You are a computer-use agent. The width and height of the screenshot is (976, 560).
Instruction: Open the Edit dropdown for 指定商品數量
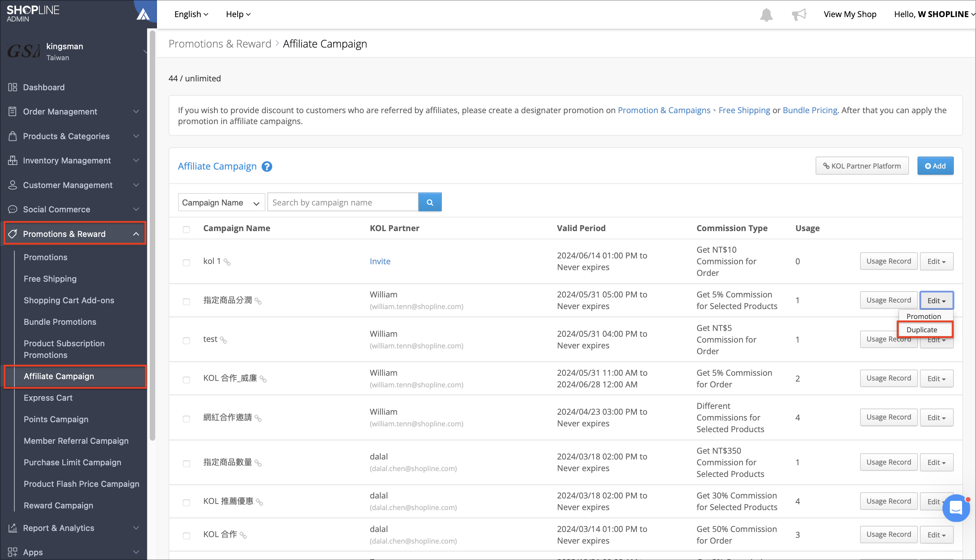tap(936, 462)
